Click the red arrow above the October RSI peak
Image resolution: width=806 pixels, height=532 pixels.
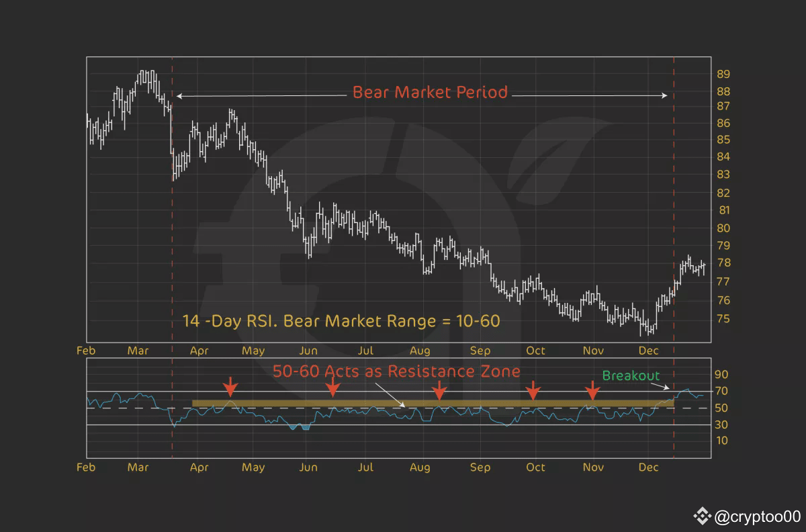point(533,388)
